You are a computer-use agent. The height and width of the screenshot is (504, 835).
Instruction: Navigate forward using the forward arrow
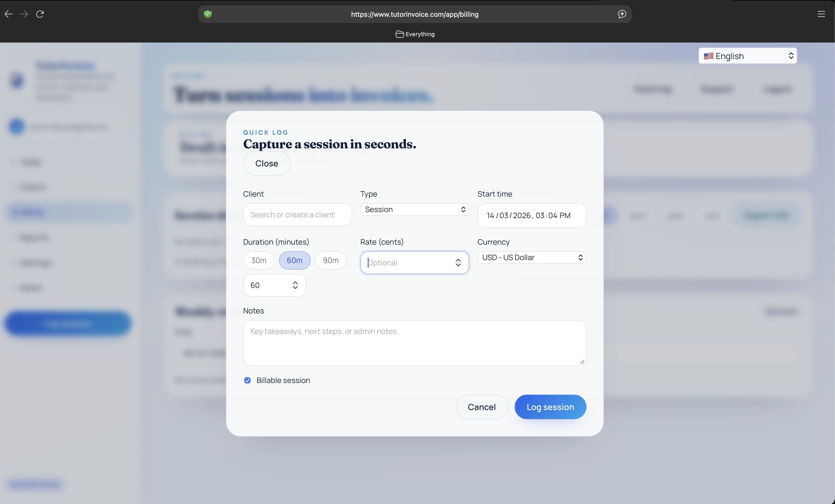coord(24,14)
